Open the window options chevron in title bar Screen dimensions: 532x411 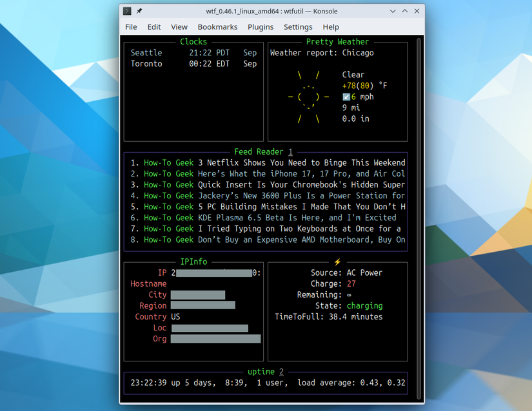392,11
